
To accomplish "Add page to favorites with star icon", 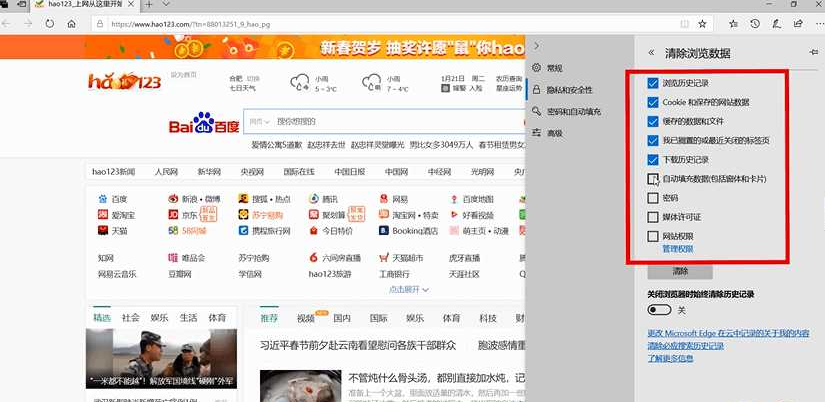I will pos(702,24).
